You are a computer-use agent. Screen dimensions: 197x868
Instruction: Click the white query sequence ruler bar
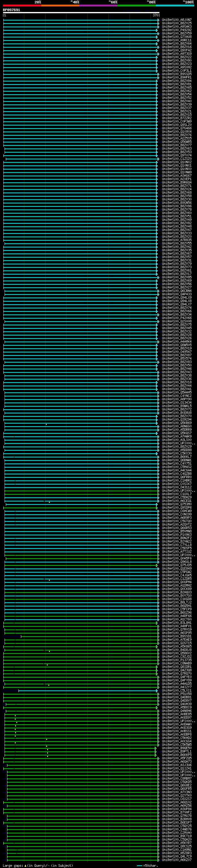pos(81,13)
